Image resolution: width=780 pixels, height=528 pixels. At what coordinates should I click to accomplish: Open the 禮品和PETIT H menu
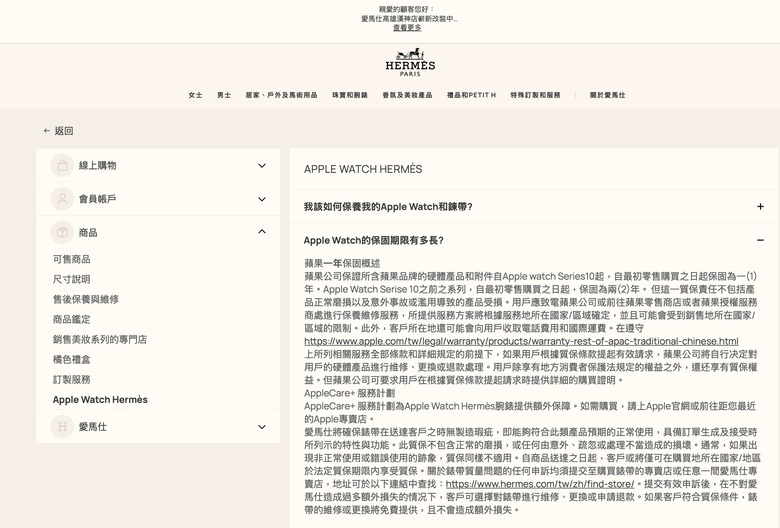click(471, 95)
